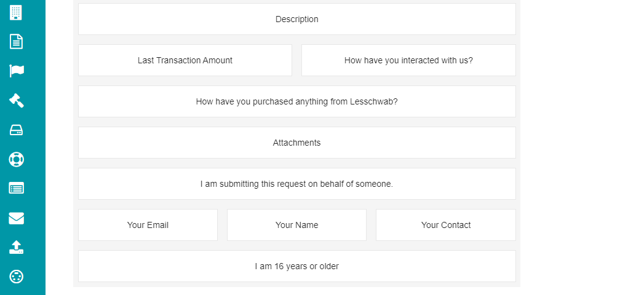This screenshot has width=644, height=295.
Task: Click the Your Contact field block
Action: pos(446,225)
